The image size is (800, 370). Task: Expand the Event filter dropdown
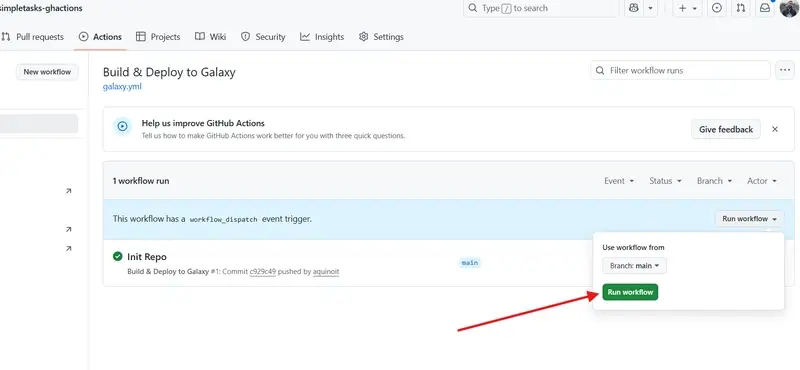pyautogui.click(x=619, y=181)
